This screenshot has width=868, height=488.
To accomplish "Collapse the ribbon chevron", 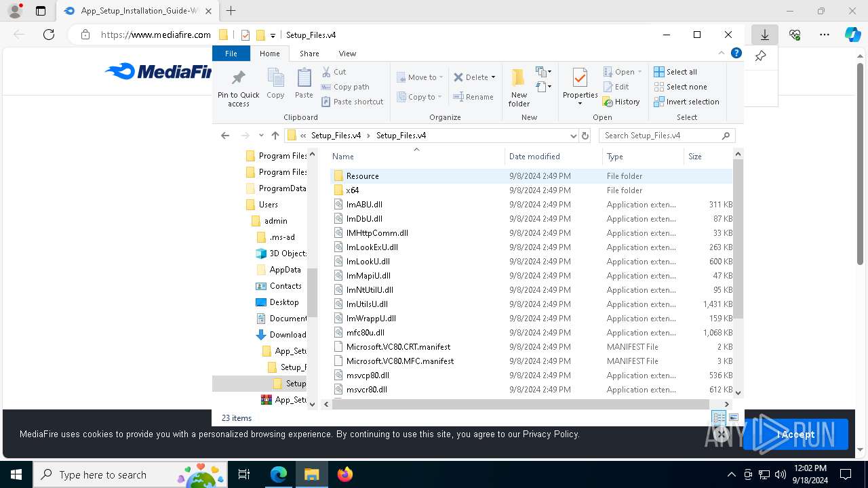I will coord(722,53).
